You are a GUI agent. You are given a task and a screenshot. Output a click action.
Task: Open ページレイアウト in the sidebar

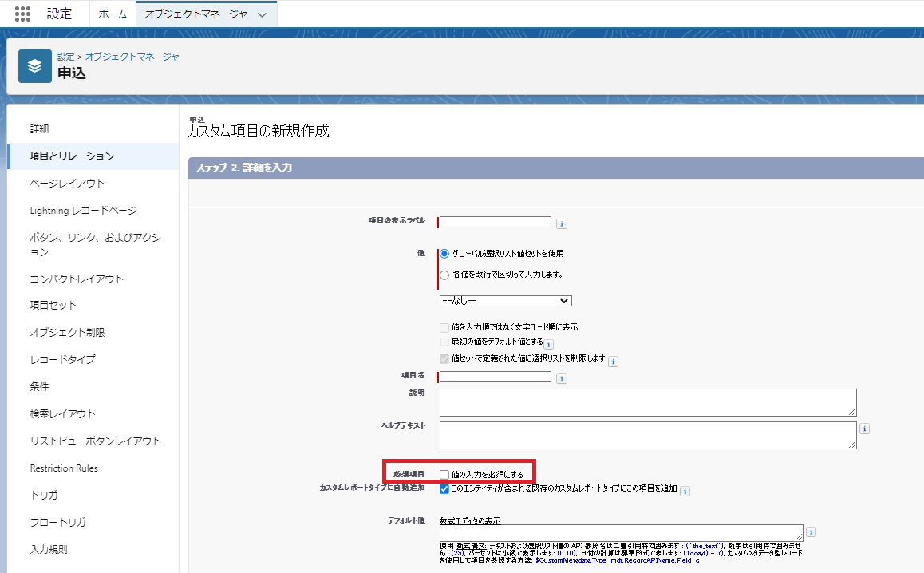coord(67,183)
